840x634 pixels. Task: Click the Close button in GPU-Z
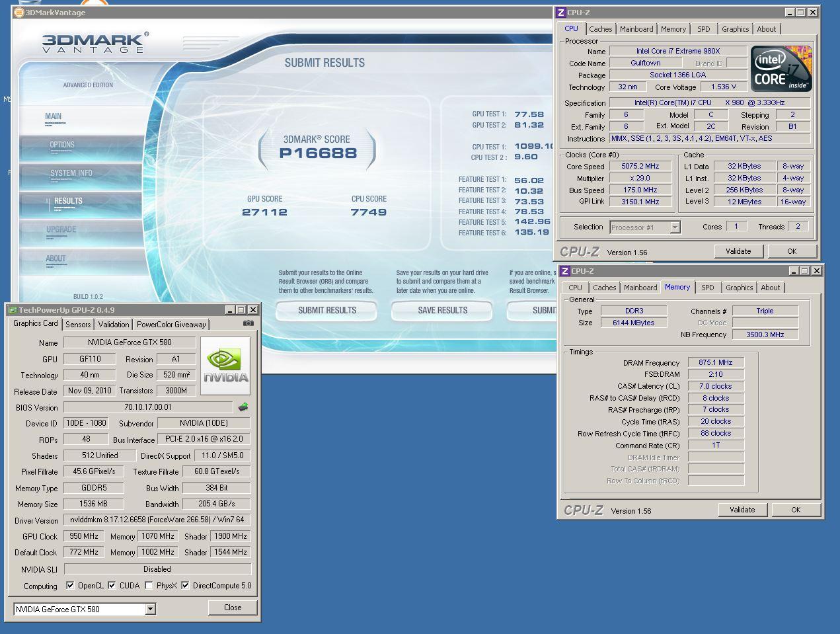click(x=233, y=608)
